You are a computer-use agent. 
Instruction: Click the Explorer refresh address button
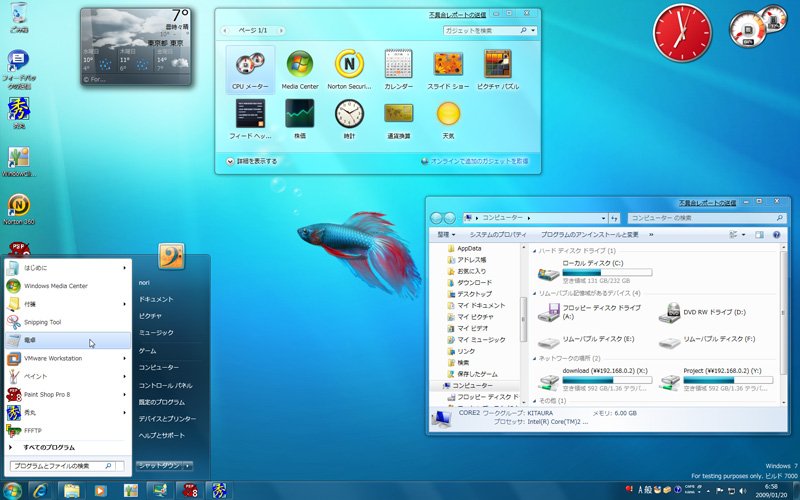pyautogui.click(x=614, y=218)
